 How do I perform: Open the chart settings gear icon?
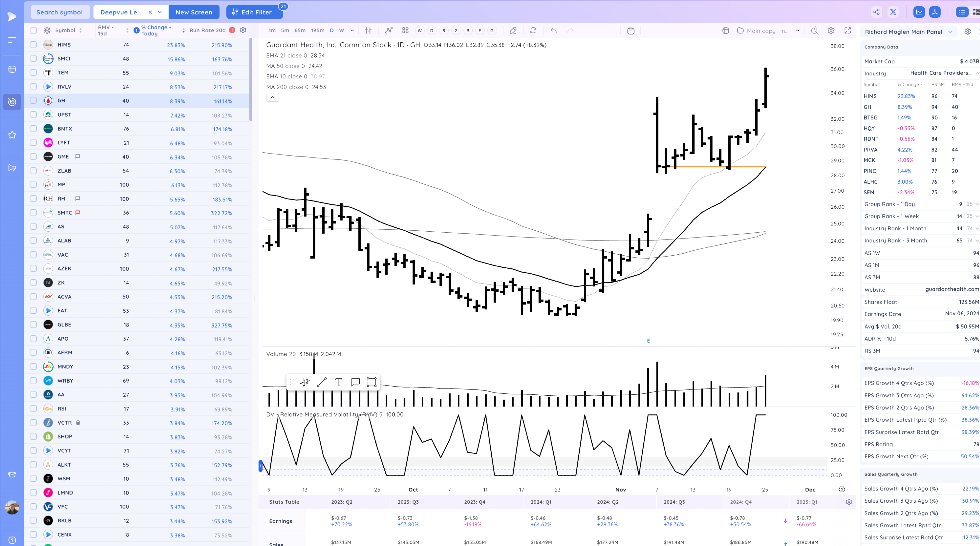pos(831,30)
